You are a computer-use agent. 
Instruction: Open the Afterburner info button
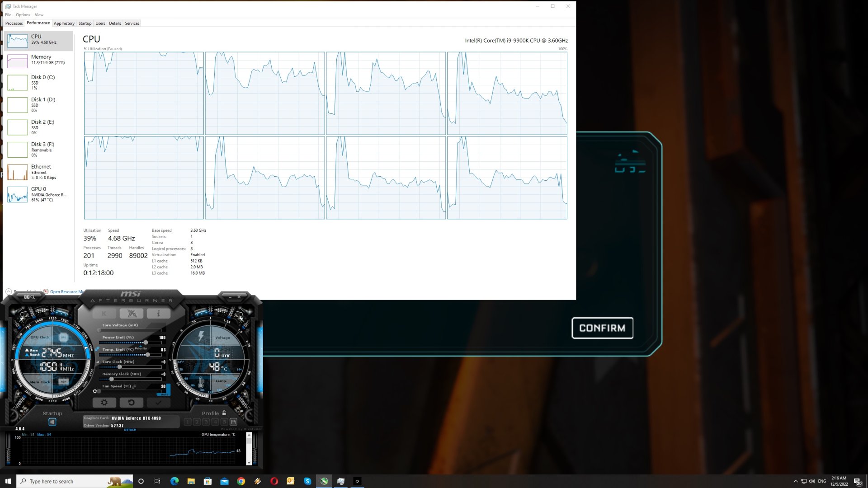click(158, 314)
